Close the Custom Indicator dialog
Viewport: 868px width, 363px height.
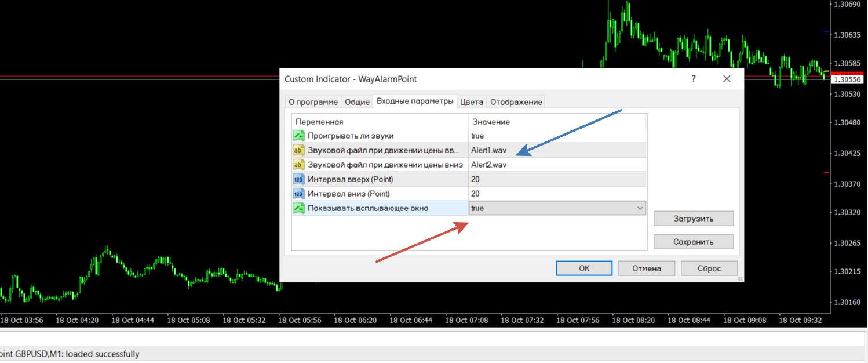click(726, 79)
